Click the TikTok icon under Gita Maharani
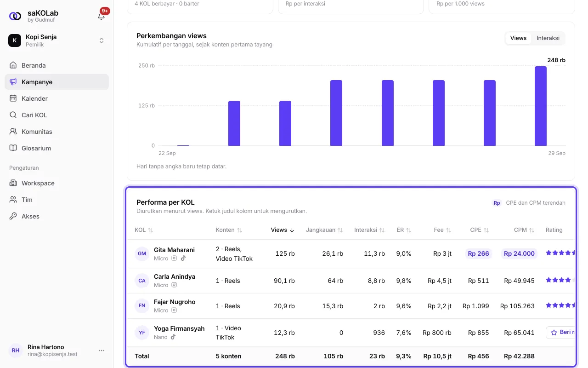The image size is (588, 368). (183, 259)
